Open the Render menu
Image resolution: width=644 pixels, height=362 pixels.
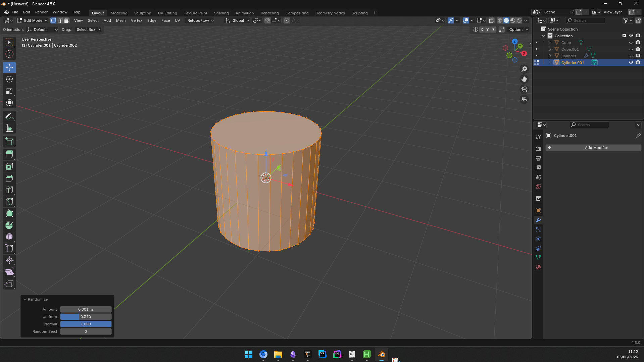(41, 12)
